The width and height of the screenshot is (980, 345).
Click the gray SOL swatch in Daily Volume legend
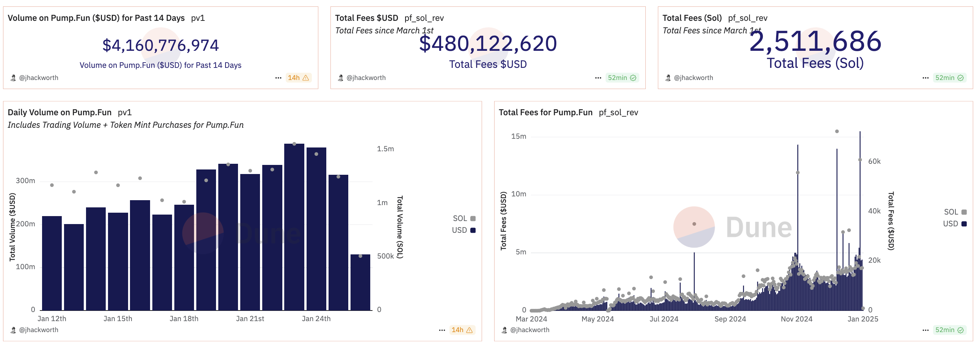[x=473, y=219]
